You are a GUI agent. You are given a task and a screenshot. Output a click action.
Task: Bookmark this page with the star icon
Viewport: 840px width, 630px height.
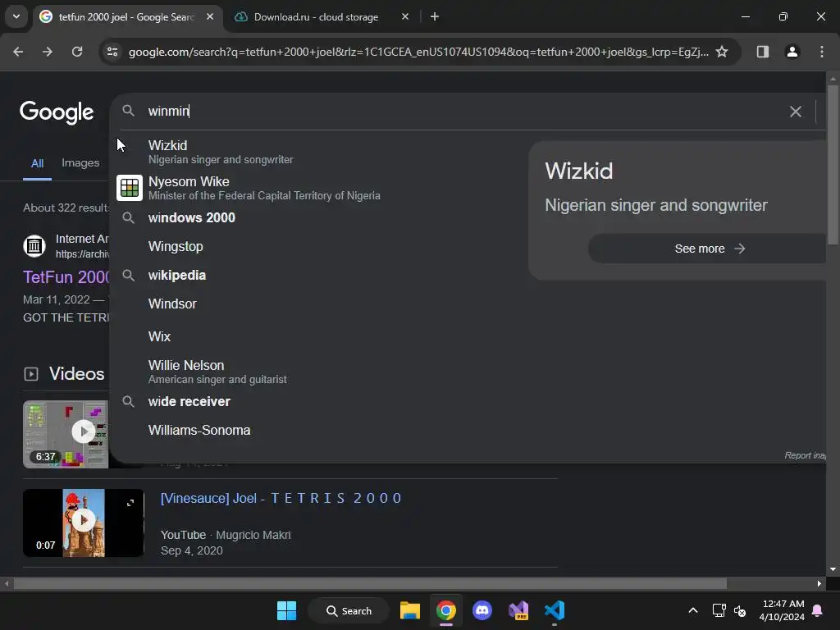[x=722, y=52]
